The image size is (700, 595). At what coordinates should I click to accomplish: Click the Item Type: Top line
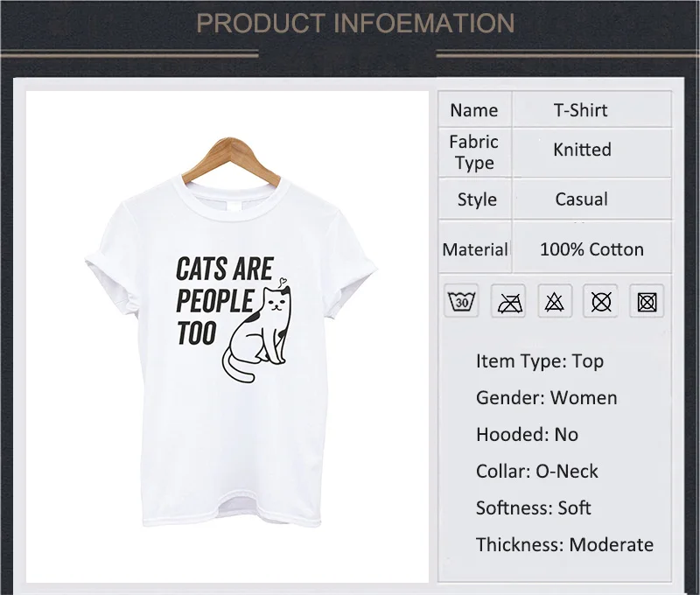pyautogui.click(x=539, y=360)
